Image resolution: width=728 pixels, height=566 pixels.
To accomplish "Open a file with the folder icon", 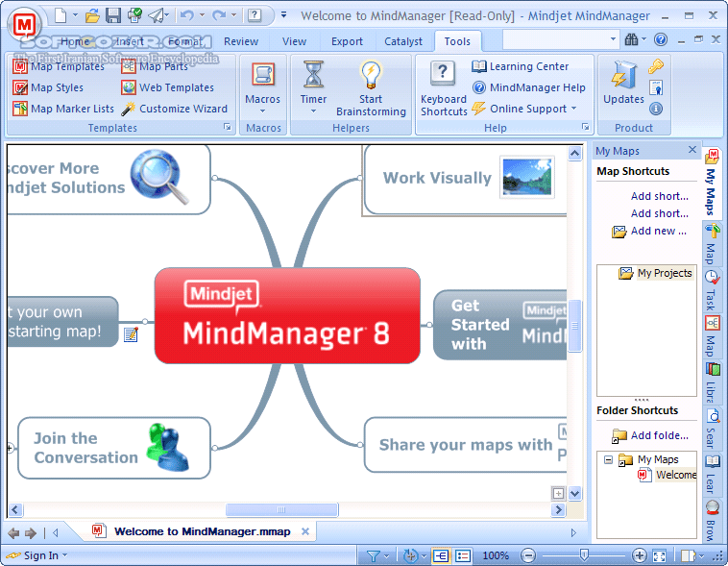I will tap(93, 15).
